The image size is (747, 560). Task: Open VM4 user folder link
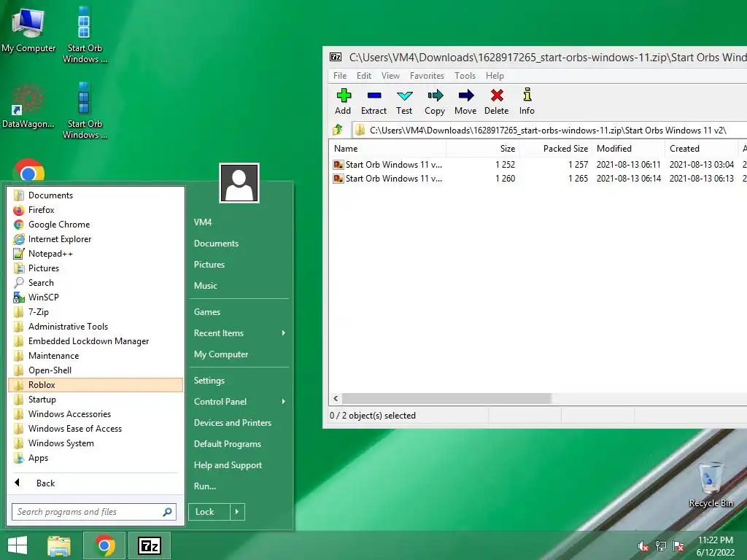pyautogui.click(x=239, y=222)
